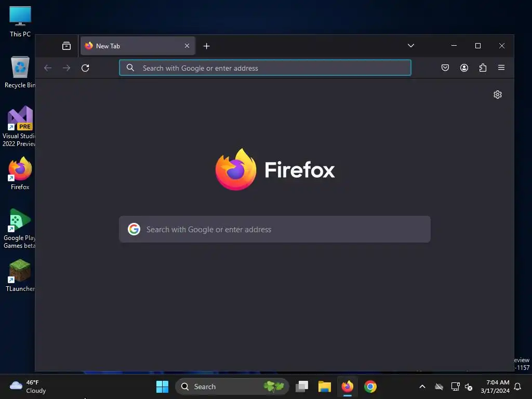This screenshot has width=532, height=399.
Task: Open notifications bell icon
Action: 517,387
